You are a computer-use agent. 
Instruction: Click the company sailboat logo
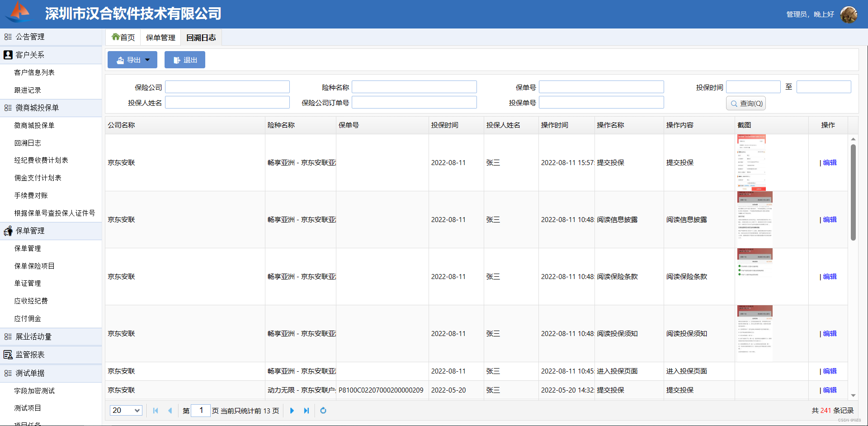coord(19,12)
